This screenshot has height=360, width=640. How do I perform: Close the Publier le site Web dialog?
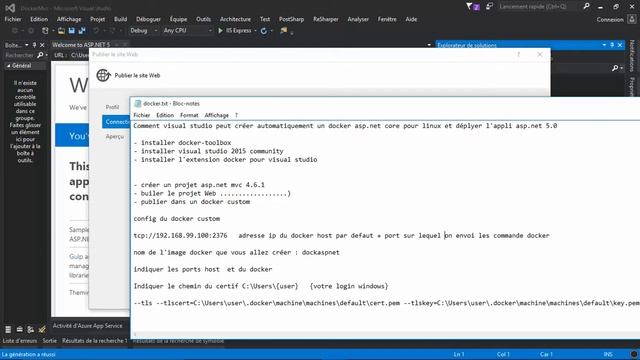tap(540, 54)
